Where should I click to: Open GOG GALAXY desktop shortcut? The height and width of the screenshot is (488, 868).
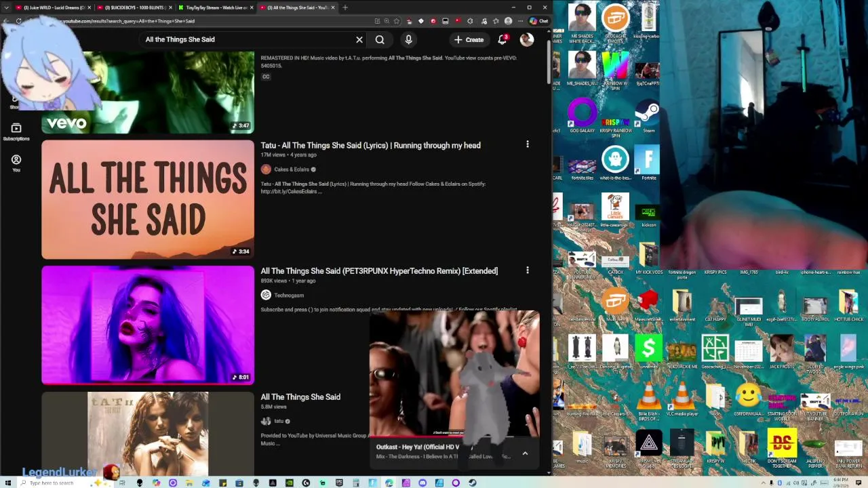[582, 116]
